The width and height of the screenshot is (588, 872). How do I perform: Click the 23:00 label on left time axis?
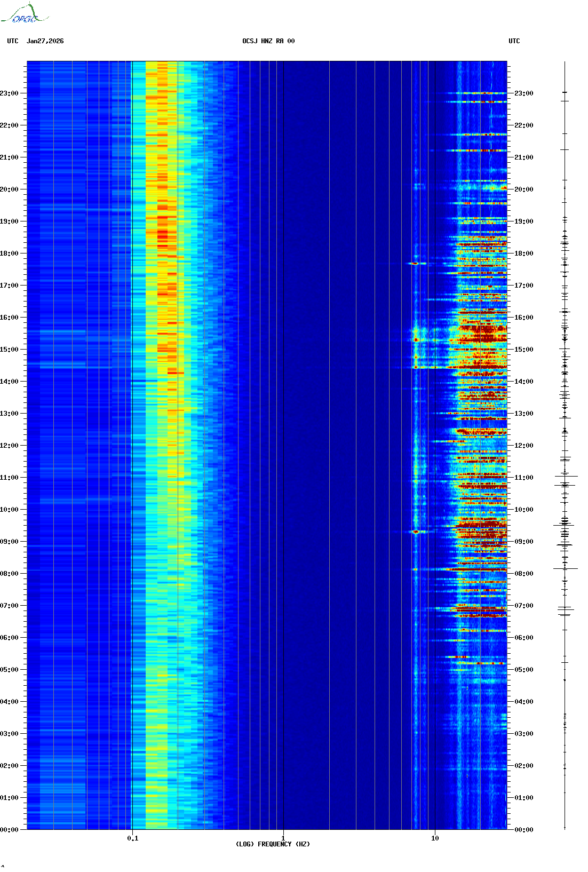pos(10,93)
